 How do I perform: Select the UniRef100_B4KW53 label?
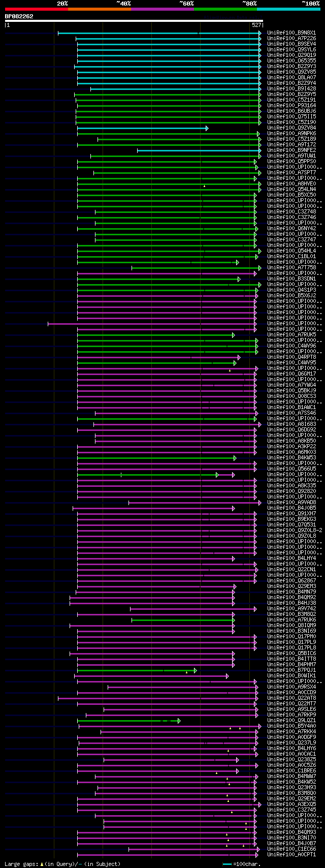pyautogui.click(x=291, y=458)
